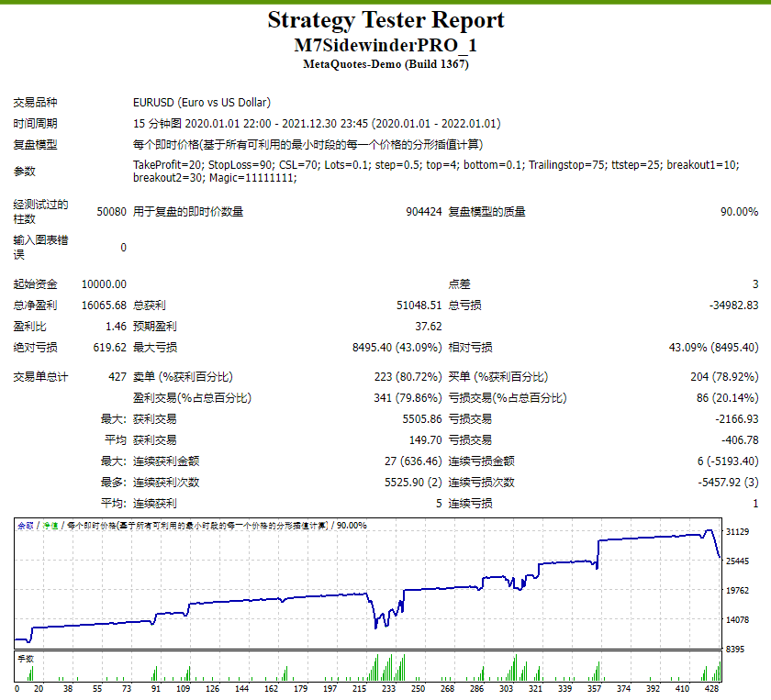Screen dimensions: 771x700
Task: Click short positions value 223 (80.72%)
Action: 408,377
